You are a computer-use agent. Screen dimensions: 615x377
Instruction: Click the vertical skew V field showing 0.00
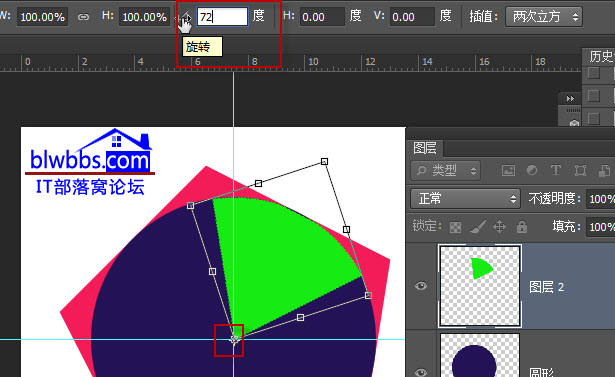click(412, 17)
